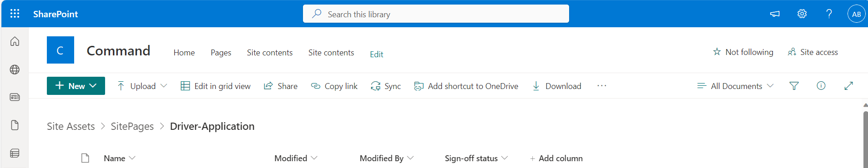Select the second Site contents nav item
Viewport: 868px width, 168px height.
point(331,53)
